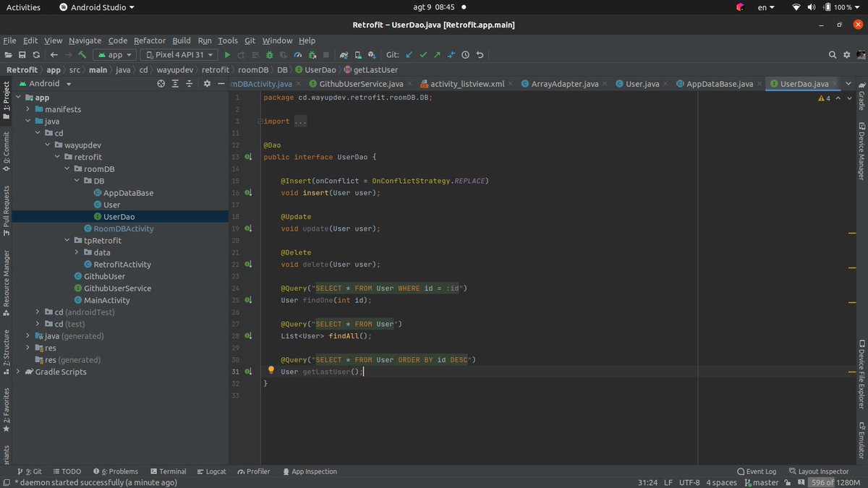Open the Terminal tool window

click(168, 471)
